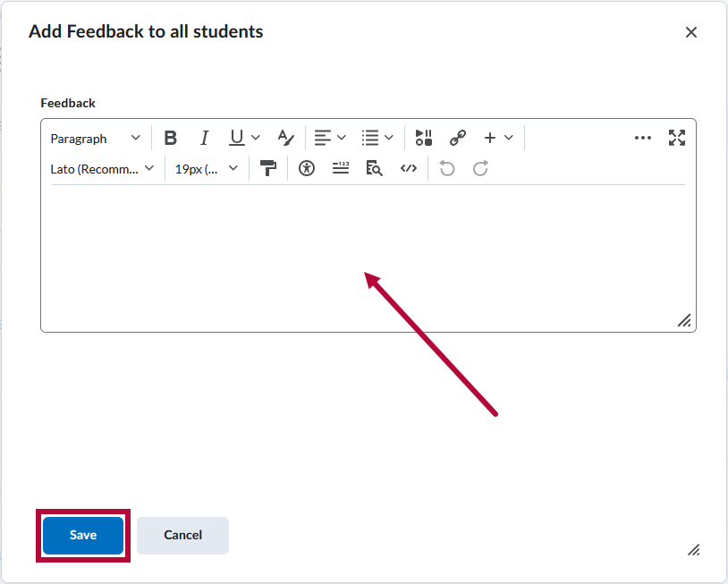Redo the last edit
This screenshot has width=728, height=584.
pos(480,168)
